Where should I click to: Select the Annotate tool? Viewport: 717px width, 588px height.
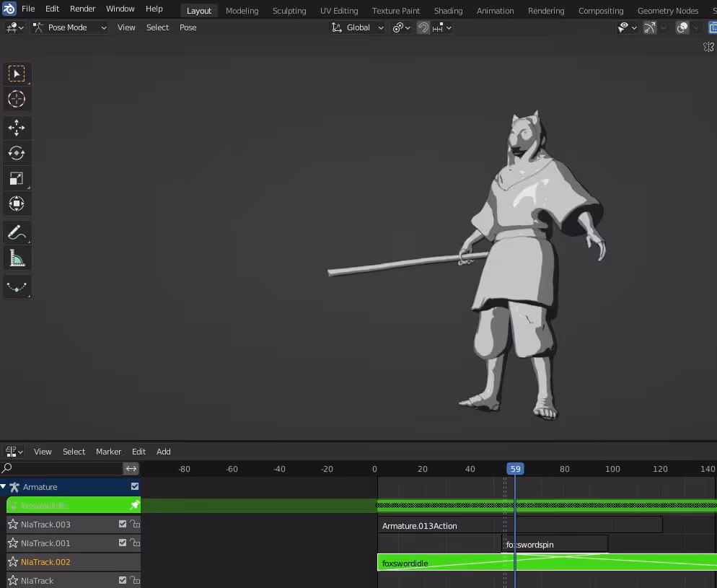(x=17, y=233)
